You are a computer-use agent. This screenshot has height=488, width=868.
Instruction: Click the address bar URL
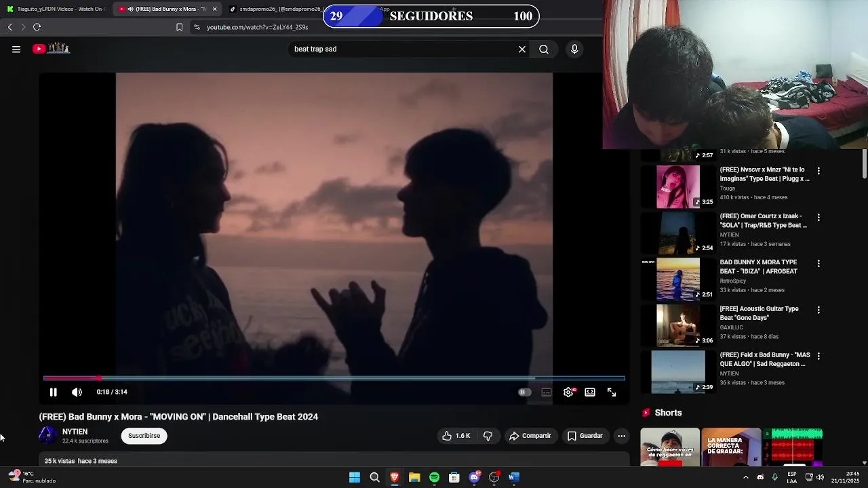click(258, 27)
